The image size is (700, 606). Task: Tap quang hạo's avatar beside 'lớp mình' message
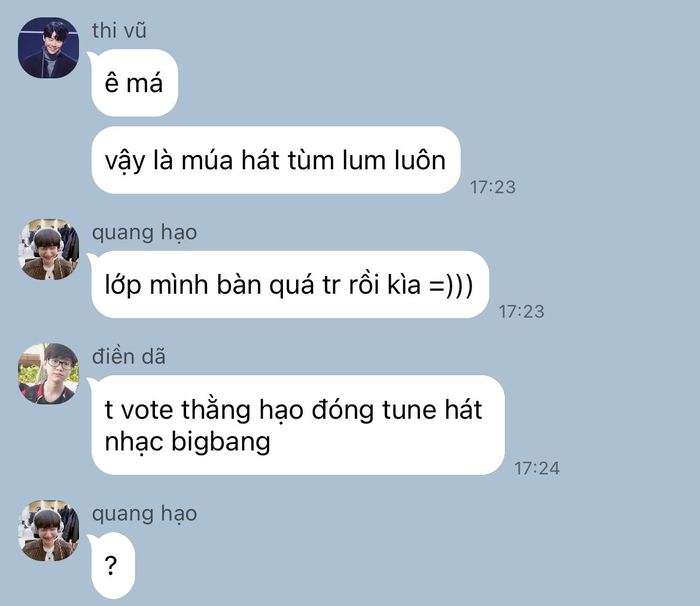click(x=48, y=249)
